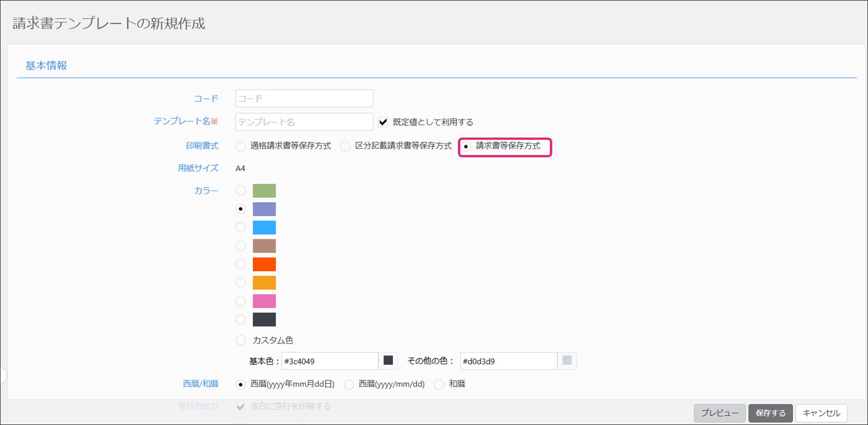Open the 基本色 color picker square
The height and width of the screenshot is (425, 868).
[388, 361]
